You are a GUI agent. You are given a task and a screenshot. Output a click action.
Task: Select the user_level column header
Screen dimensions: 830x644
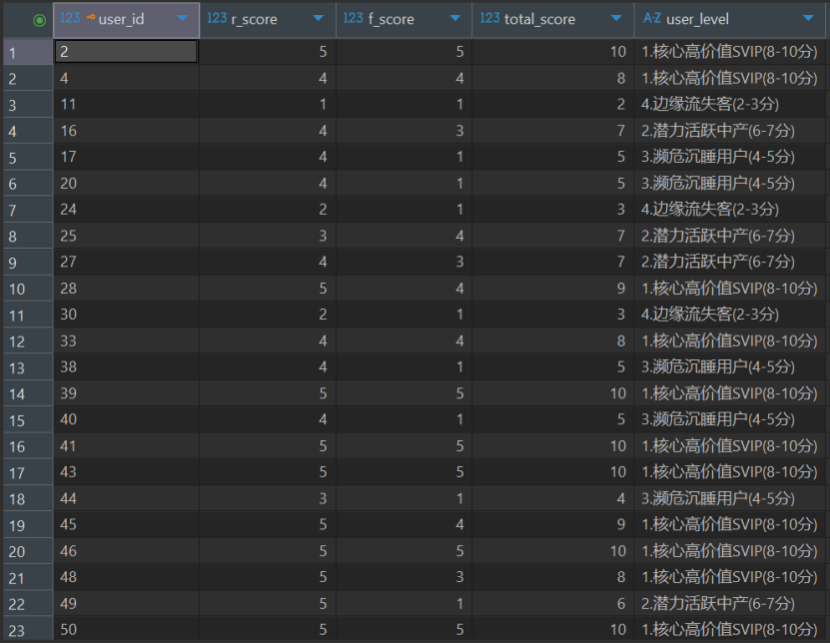tap(730, 20)
